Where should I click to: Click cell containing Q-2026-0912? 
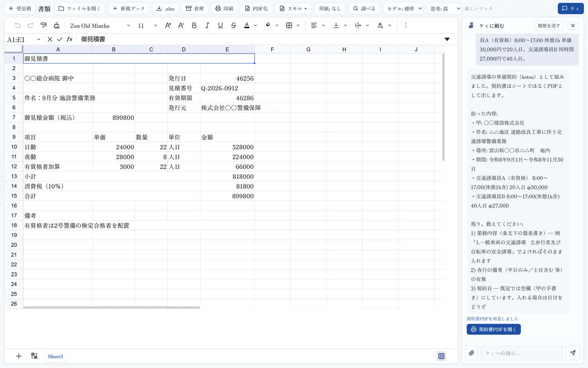tap(227, 88)
